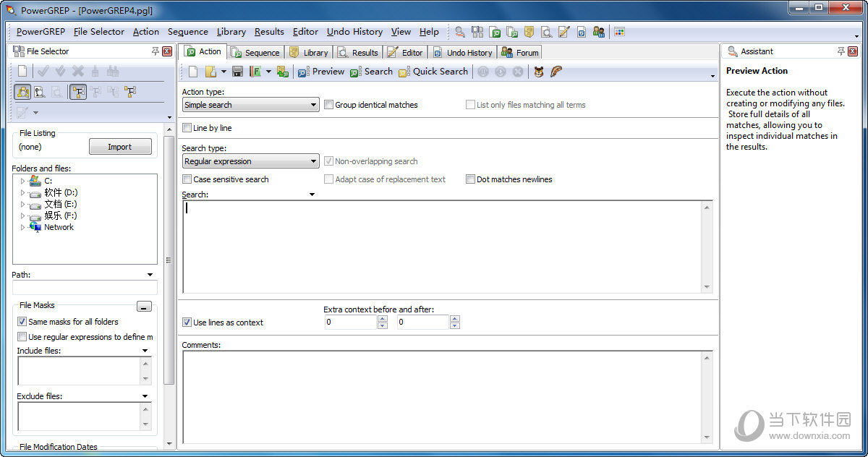This screenshot has height=457, width=868.
Task: Click the file-magnifier icon in File Selector toolbar
Action: [40, 92]
